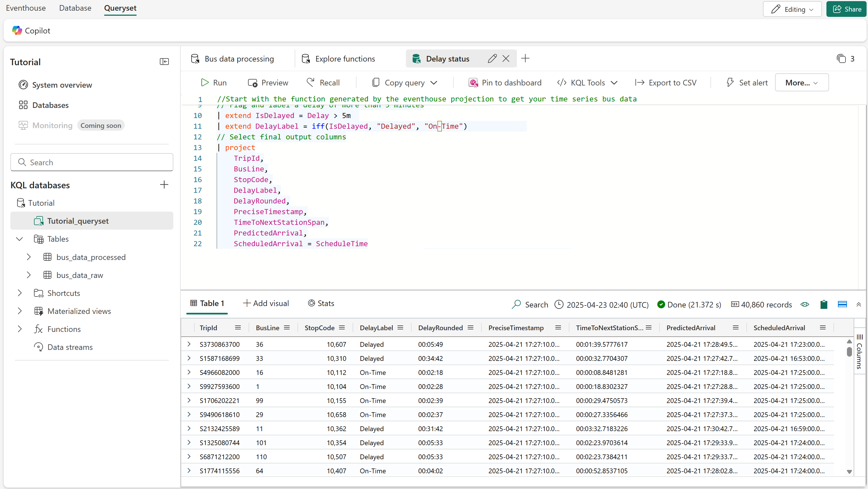Toggle the results eye visibility icon
Image resolution: width=868 pixels, height=489 pixels.
(x=805, y=304)
